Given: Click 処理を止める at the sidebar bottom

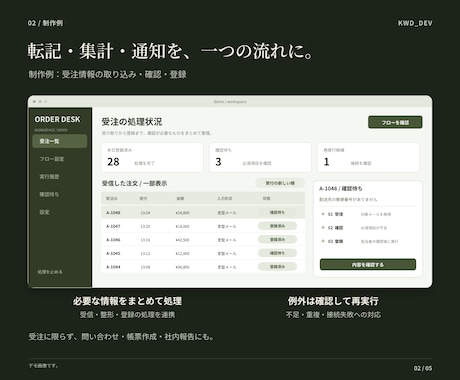Looking at the screenshot, I should coord(50,272).
